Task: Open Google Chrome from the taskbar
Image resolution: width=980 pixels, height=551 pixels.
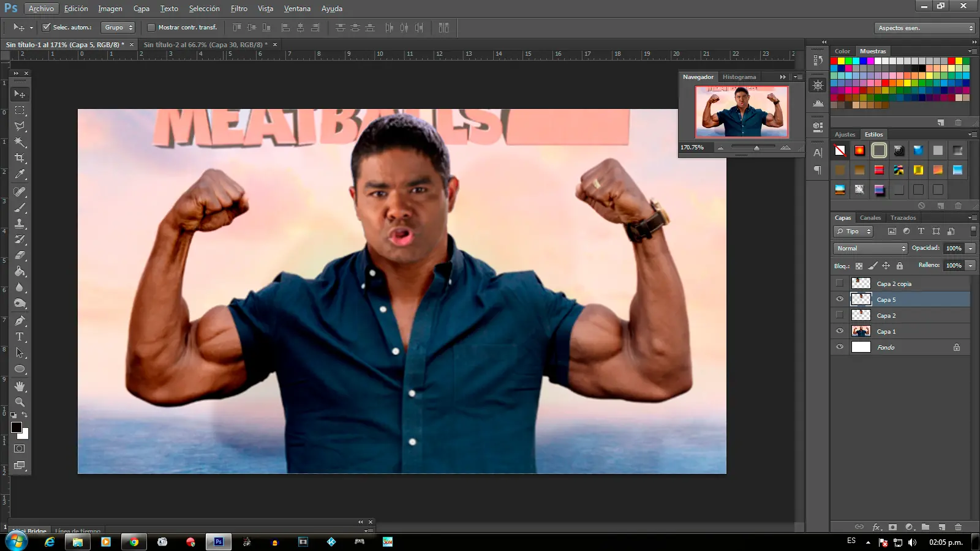Action: [134, 542]
